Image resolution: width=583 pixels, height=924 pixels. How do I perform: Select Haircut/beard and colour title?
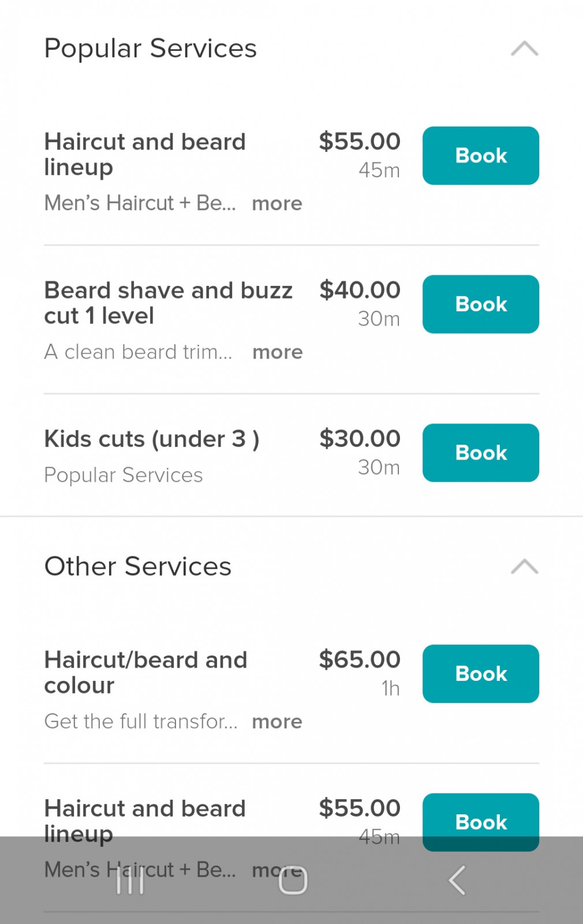[145, 672]
